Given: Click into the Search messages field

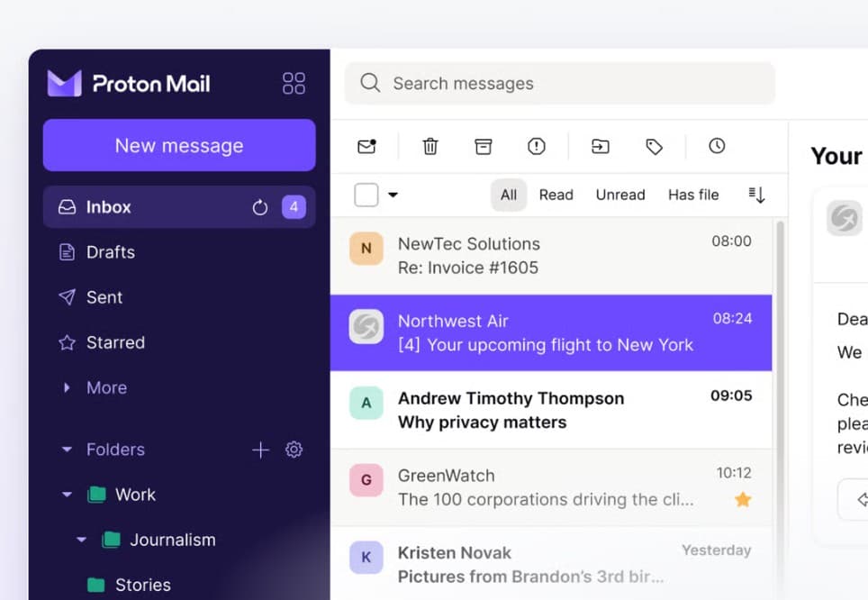Looking at the screenshot, I should coord(560,83).
